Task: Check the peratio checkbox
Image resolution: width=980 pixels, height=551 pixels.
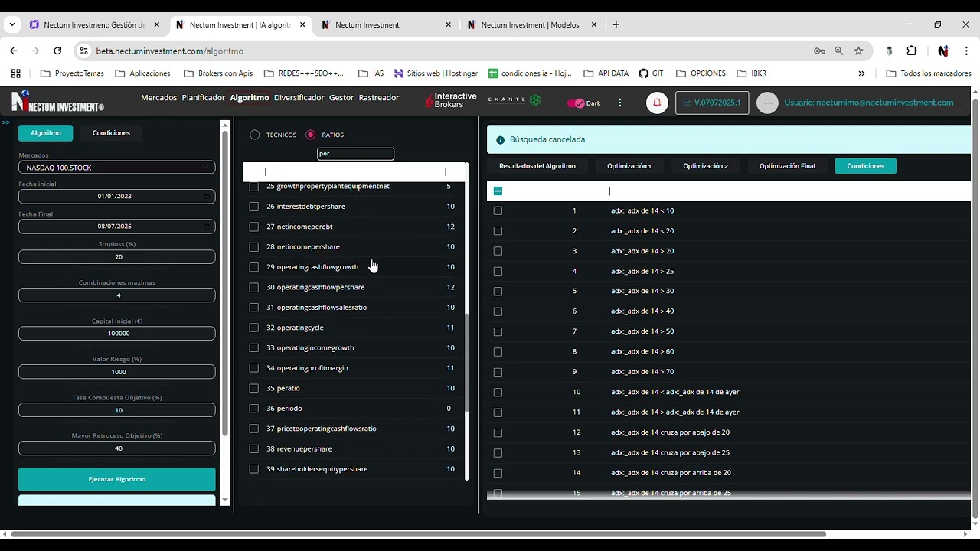Action: click(x=254, y=388)
